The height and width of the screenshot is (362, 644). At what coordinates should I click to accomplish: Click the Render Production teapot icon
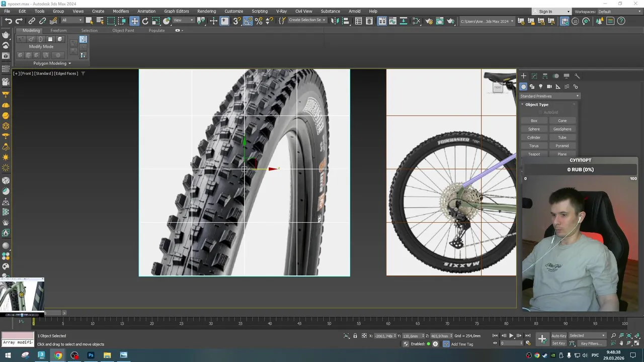[x=451, y=21]
